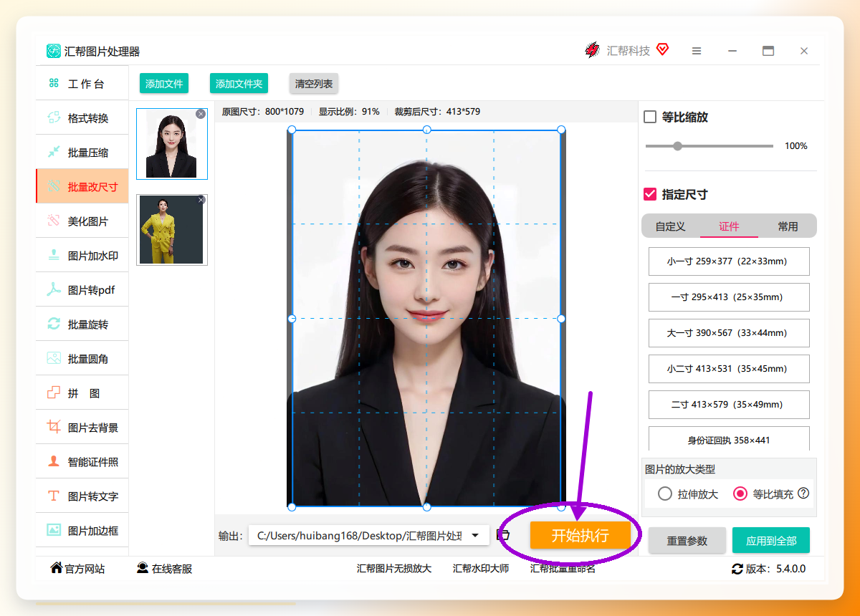Select the 批量改尺寸 resize icon

(54, 186)
